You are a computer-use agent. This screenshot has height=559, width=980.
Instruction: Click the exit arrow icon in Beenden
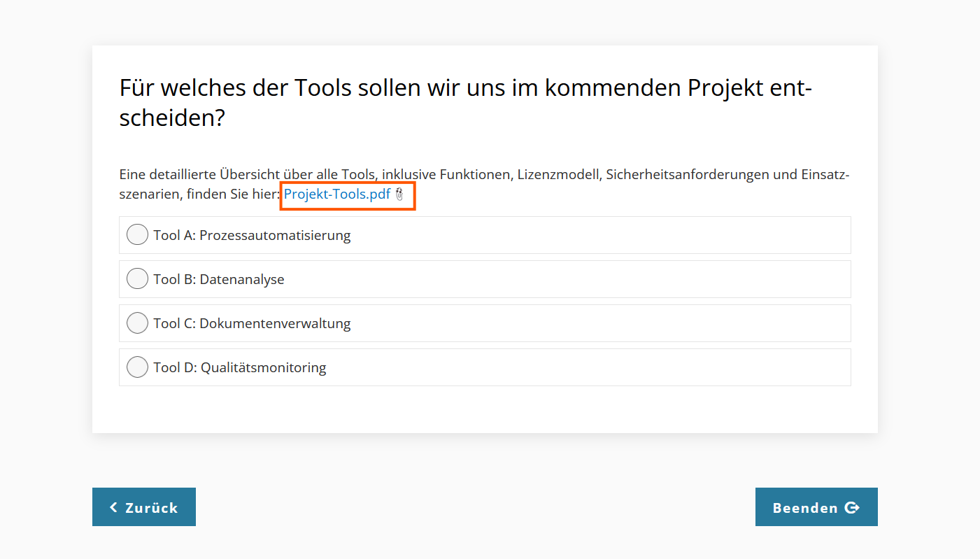pyautogui.click(x=852, y=508)
